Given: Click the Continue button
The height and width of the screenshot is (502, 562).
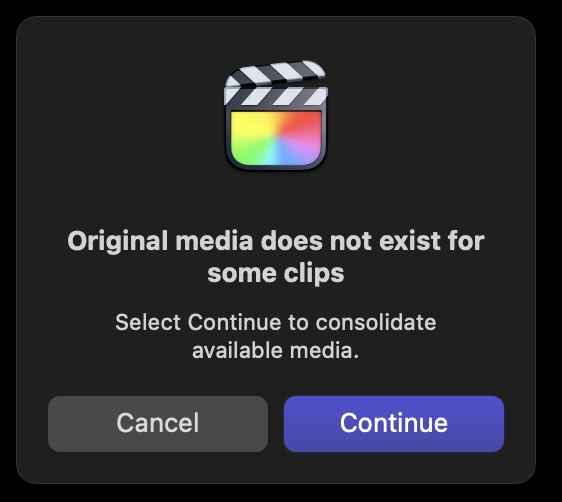Looking at the screenshot, I should tap(394, 424).
